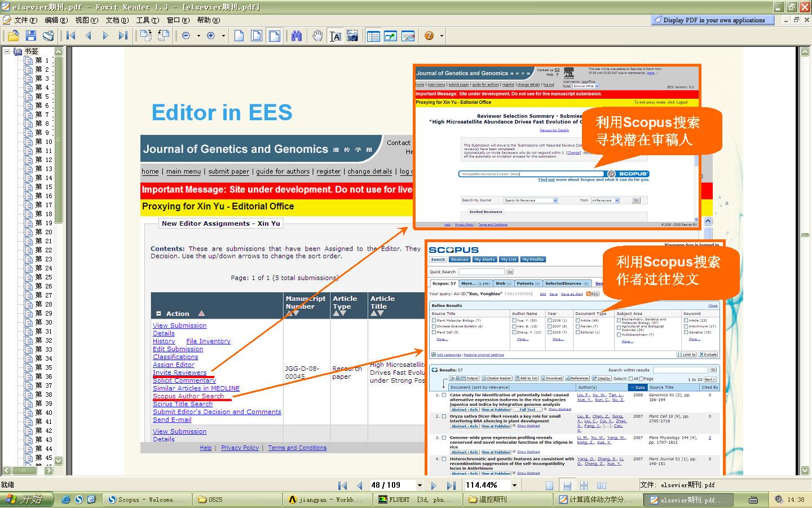Image resolution: width=812 pixels, height=508 pixels.
Task: Go to previous page using top toolbar
Action: (89, 36)
